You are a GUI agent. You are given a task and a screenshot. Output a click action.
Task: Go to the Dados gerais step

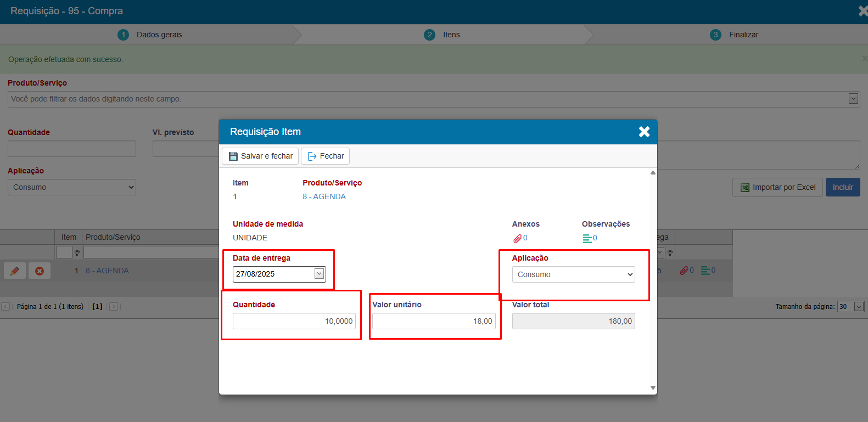(x=159, y=35)
